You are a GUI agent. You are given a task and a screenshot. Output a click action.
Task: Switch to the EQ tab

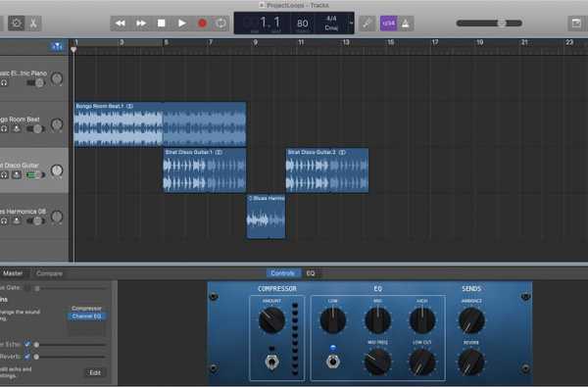click(x=311, y=273)
